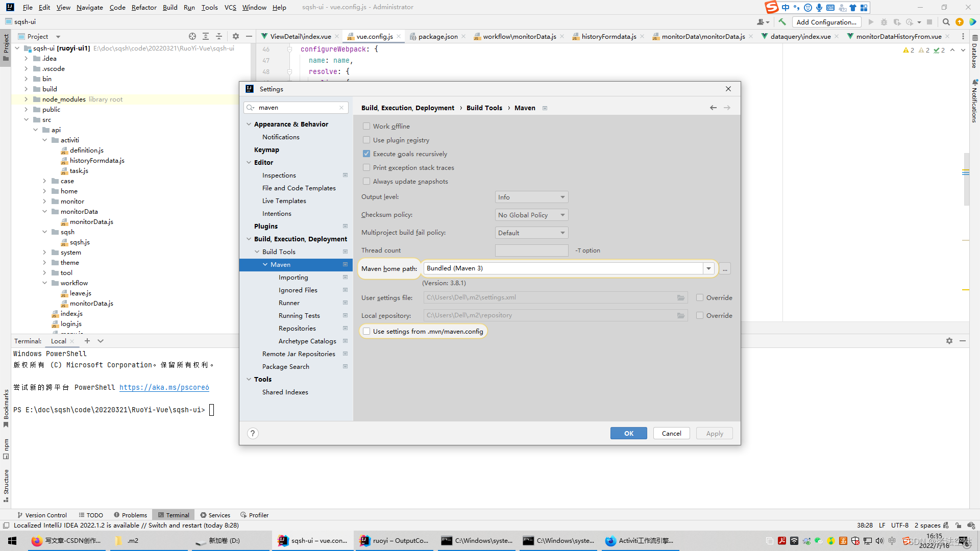Click the New Terminal tab plus icon
The height and width of the screenshot is (551, 980).
[87, 341]
